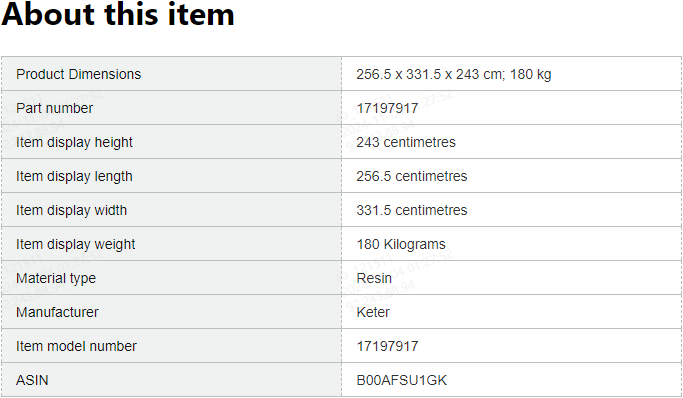Click the 'About this item' heading
The image size is (683, 398).
(118, 14)
